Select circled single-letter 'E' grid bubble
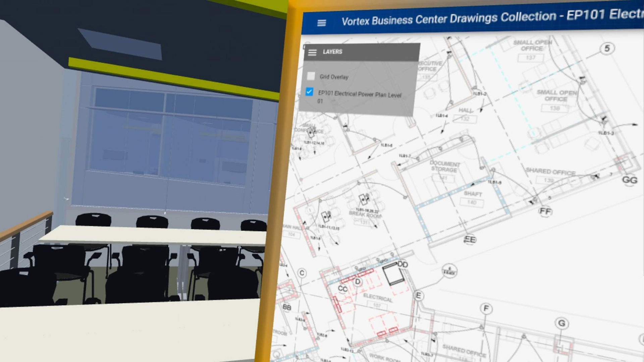This screenshot has height=362, width=644. pos(418,296)
